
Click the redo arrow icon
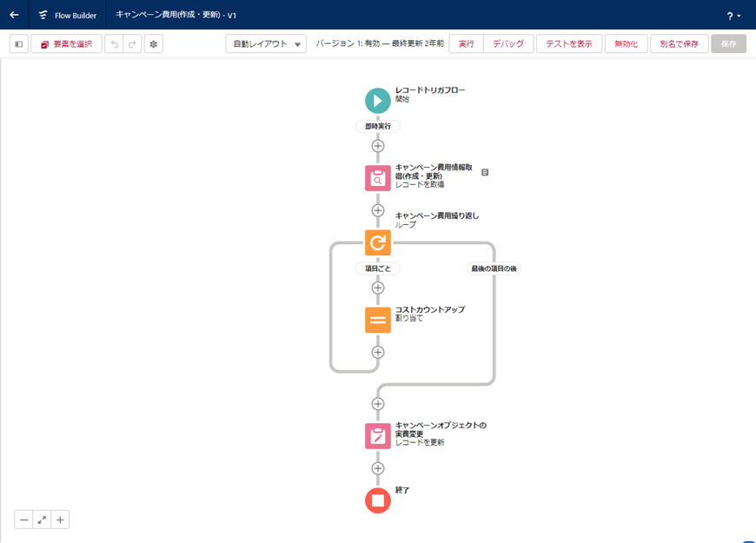pos(132,44)
